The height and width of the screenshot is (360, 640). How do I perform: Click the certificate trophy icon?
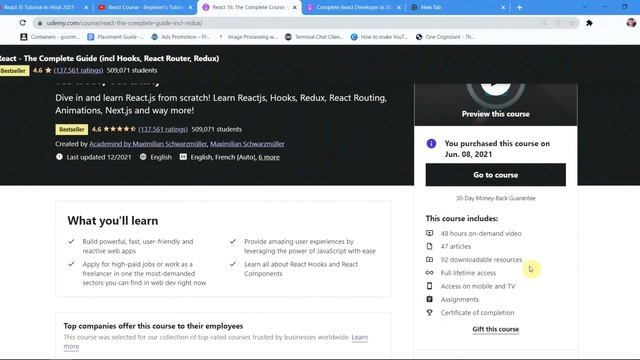[429, 312]
